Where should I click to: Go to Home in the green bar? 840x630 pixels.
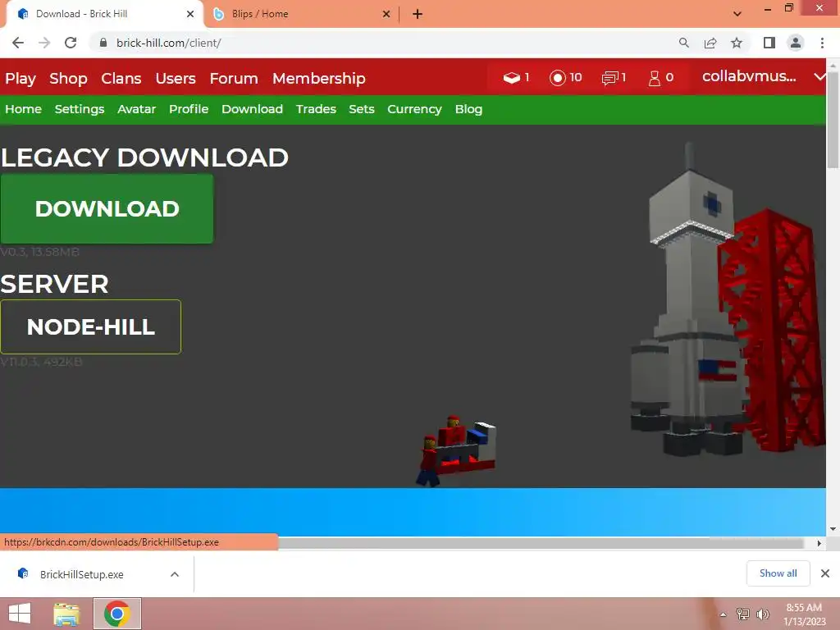tap(23, 109)
